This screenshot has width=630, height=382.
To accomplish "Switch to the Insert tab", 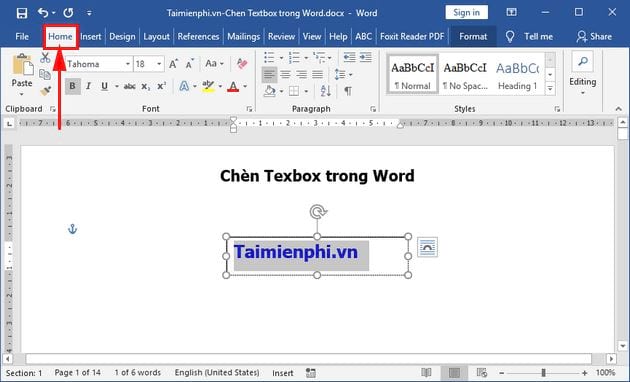I will [x=90, y=37].
